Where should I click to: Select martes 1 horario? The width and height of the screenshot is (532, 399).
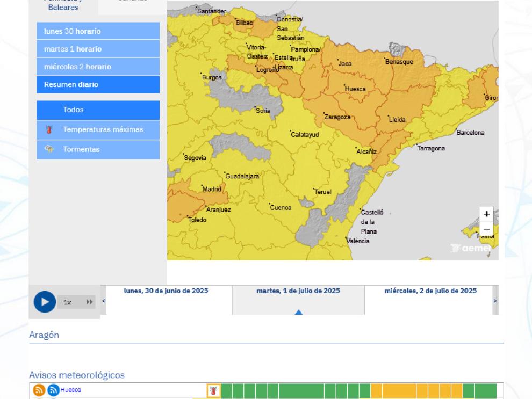tap(98, 49)
